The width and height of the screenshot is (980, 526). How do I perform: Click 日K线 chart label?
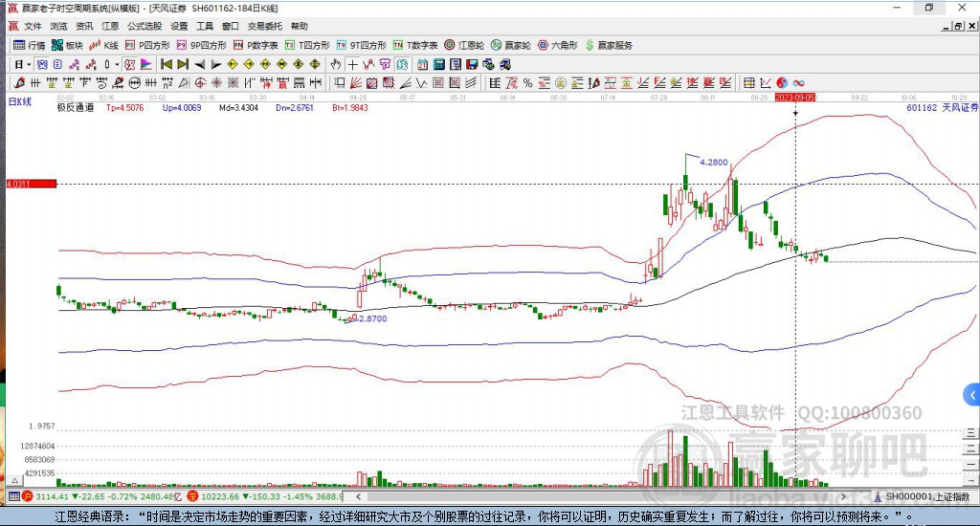click(20, 101)
